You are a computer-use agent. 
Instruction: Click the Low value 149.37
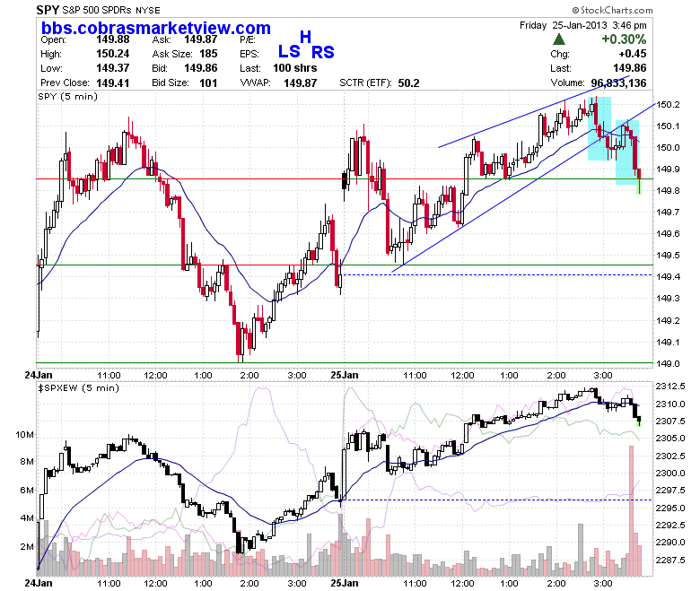(x=113, y=68)
